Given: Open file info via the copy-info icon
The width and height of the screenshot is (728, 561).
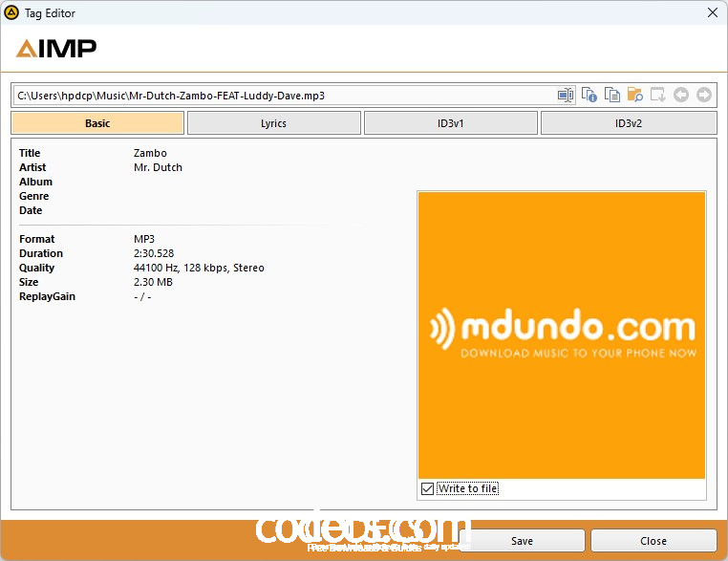Looking at the screenshot, I should (589, 95).
